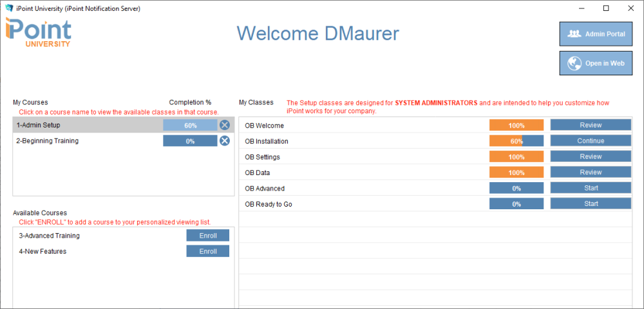The height and width of the screenshot is (309, 644).
Task: Select the 2-Beginning Training course
Action: 124,141
